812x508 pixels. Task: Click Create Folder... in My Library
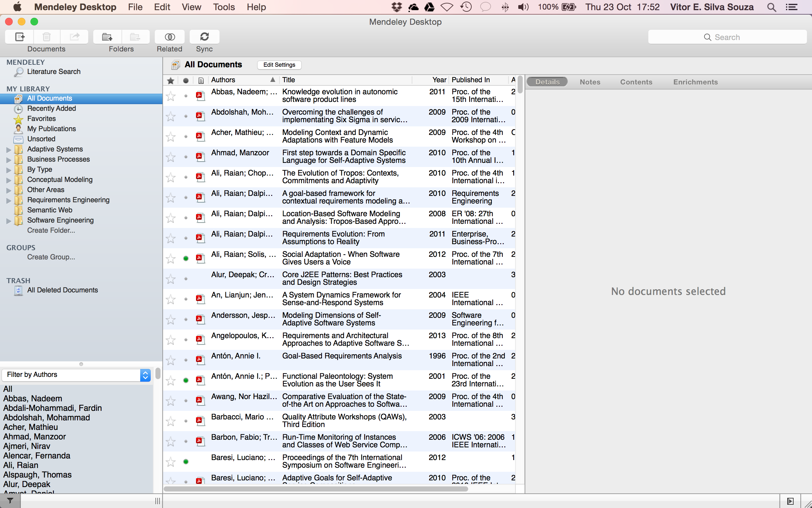(x=51, y=230)
